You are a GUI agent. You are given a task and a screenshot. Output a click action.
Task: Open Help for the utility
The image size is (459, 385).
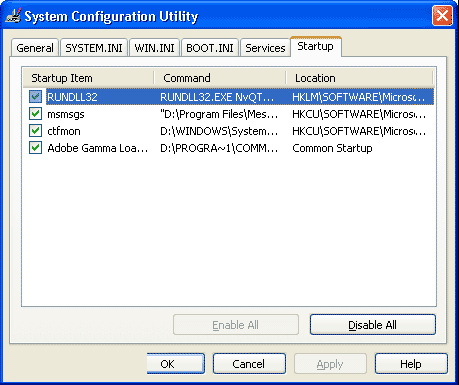pyautogui.click(x=411, y=364)
